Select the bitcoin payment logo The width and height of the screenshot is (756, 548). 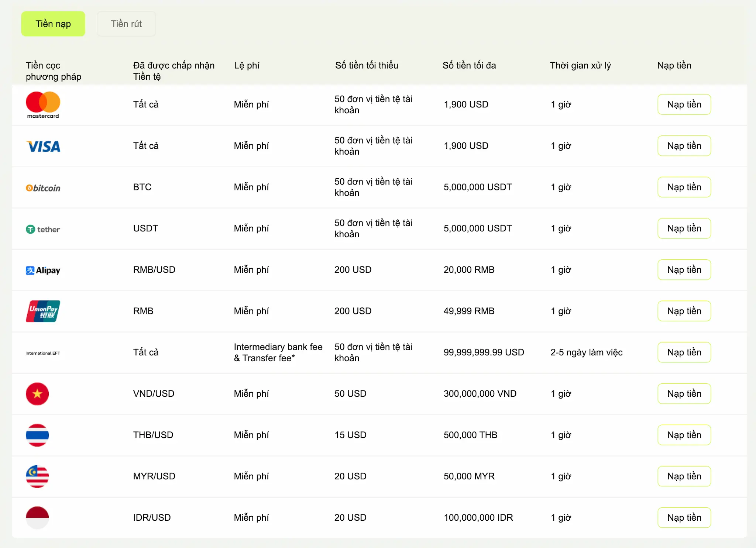43,188
